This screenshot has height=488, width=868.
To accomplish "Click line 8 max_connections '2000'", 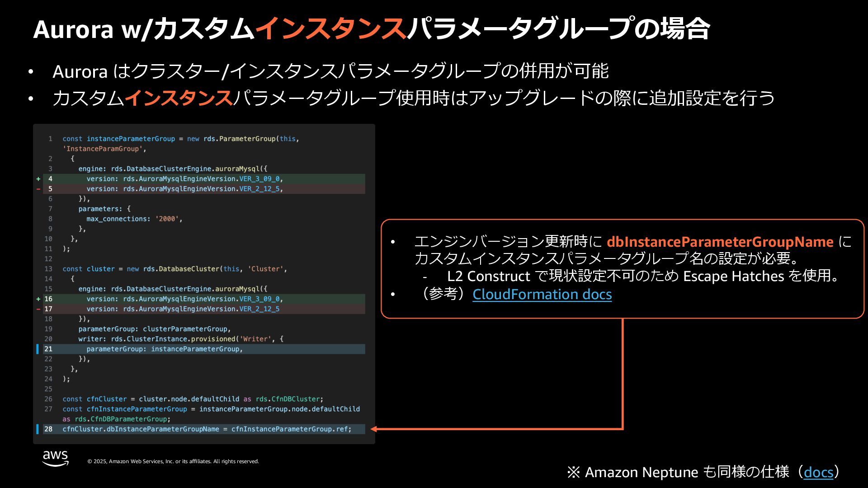I will 134,219.
